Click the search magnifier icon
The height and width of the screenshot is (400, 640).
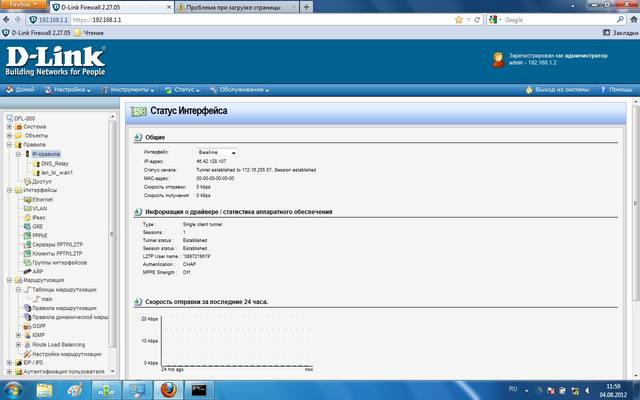coord(620,19)
